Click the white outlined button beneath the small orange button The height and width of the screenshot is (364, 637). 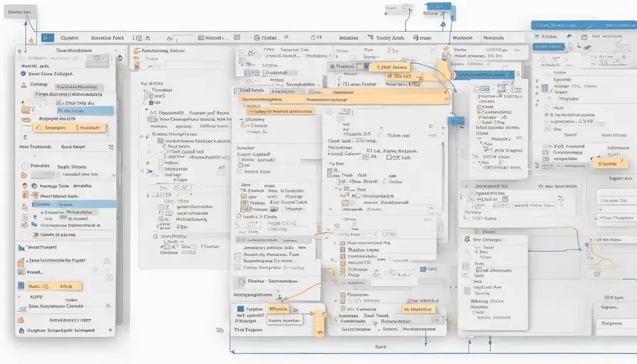click(x=285, y=321)
